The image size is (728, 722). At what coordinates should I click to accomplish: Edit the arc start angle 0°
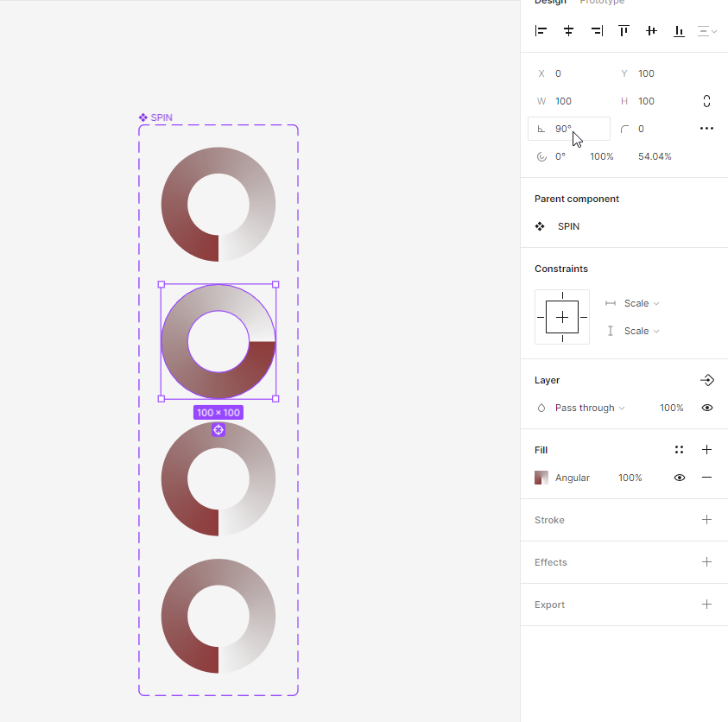(x=560, y=156)
